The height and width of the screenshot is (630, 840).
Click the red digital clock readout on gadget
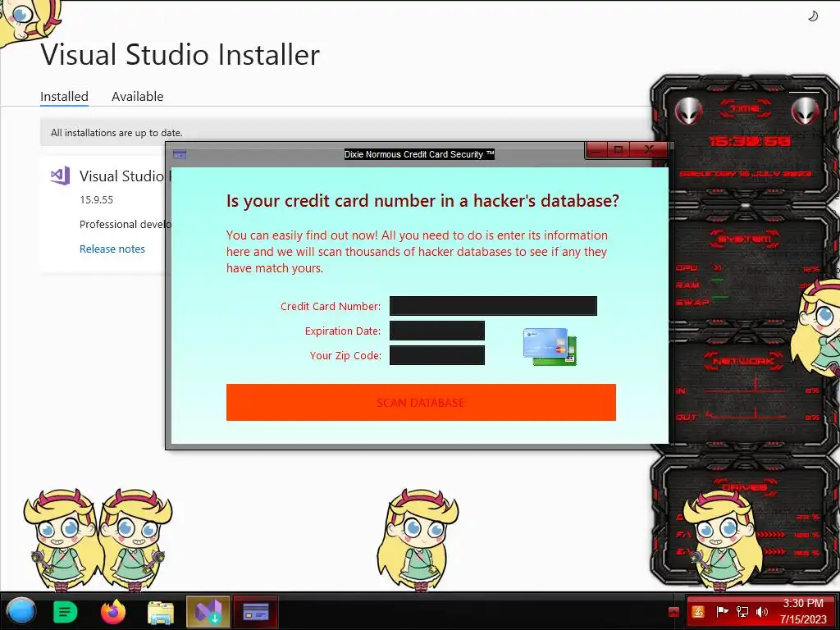(750, 141)
